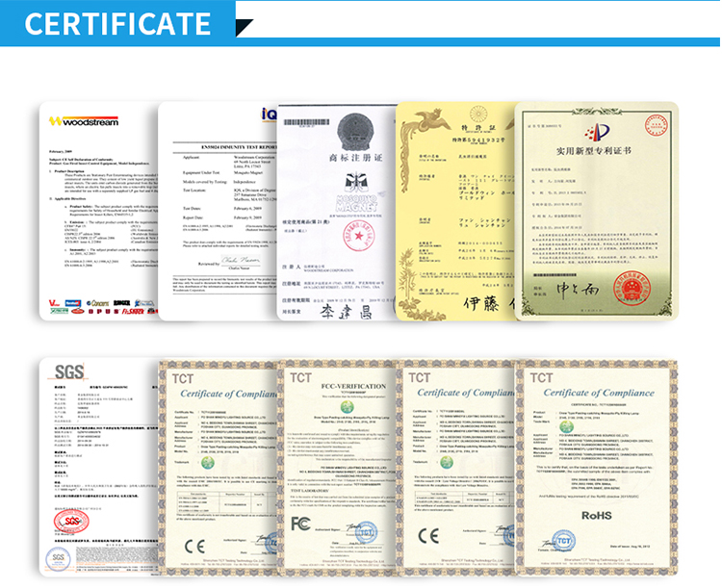Open the SGS test report thumbnail
Viewport: 722px width, 588px height.
pos(98,467)
